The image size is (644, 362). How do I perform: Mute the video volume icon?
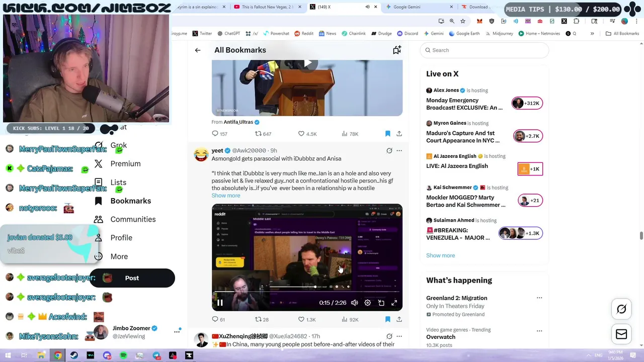(x=354, y=303)
